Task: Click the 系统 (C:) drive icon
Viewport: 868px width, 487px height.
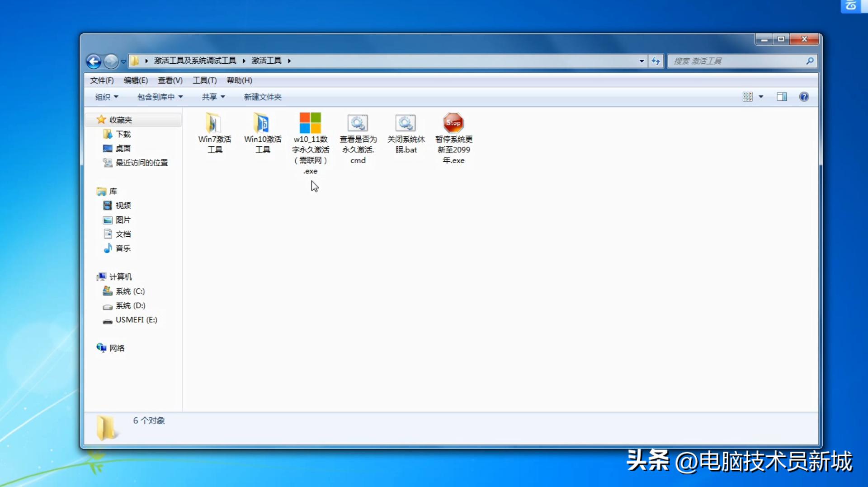Action: [x=108, y=291]
